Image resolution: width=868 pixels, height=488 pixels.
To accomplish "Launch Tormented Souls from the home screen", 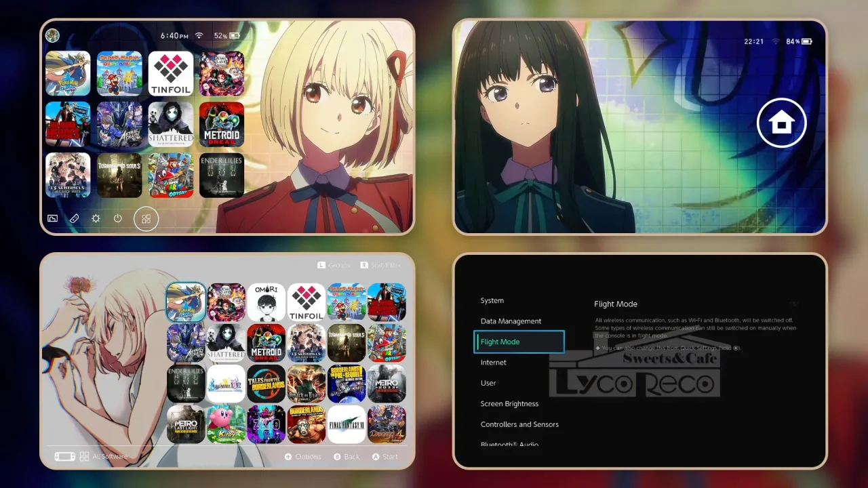I will coord(119,175).
